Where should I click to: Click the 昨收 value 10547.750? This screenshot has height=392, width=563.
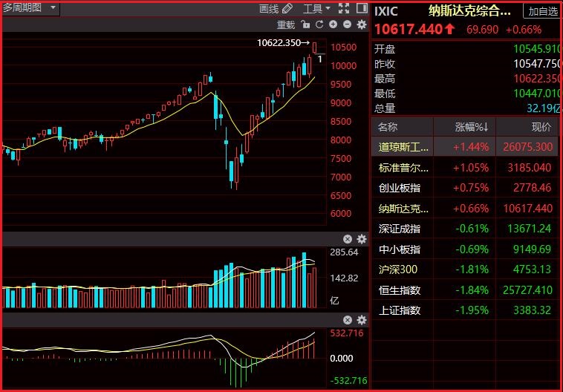pos(536,64)
